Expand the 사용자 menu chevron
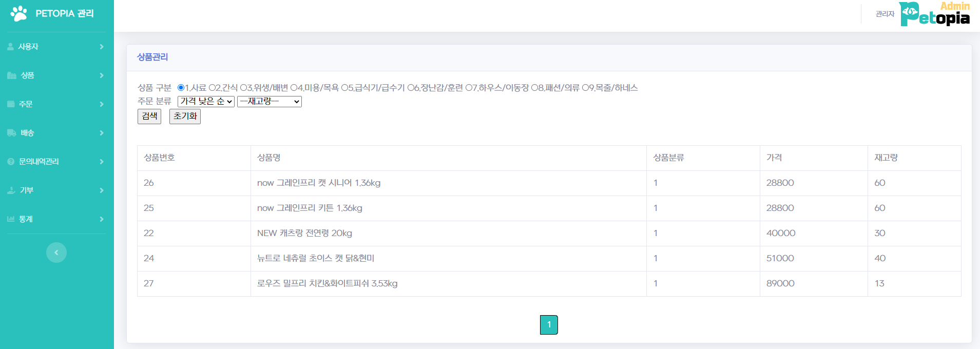This screenshot has height=349, width=980. pyautogui.click(x=102, y=47)
